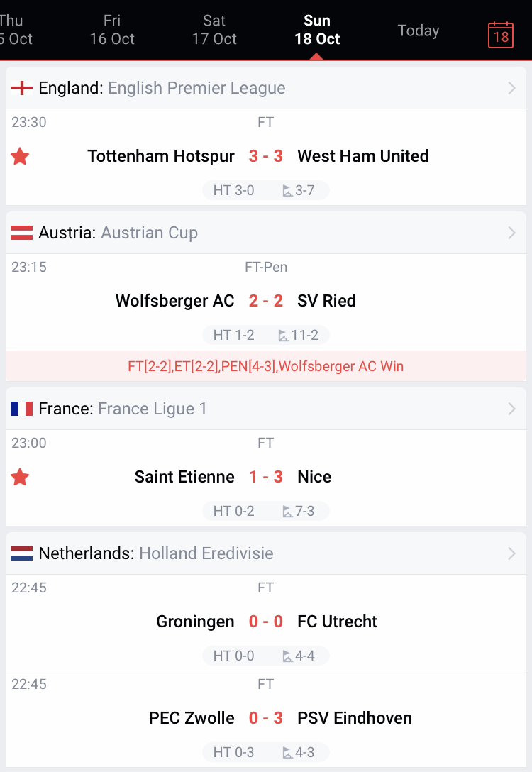Image resolution: width=532 pixels, height=772 pixels.
Task: Open the PEC Zwolle 0 - 3 score
Action: 266,718
